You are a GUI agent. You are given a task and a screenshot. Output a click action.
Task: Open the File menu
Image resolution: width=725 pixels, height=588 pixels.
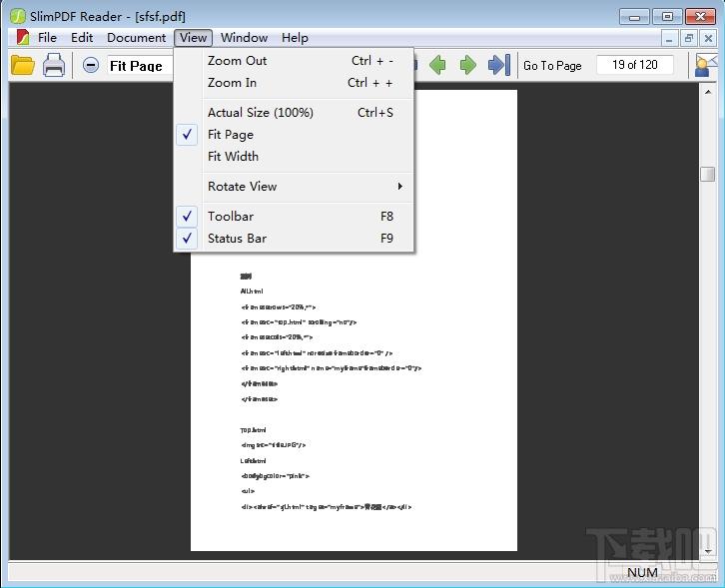(47, 38)
